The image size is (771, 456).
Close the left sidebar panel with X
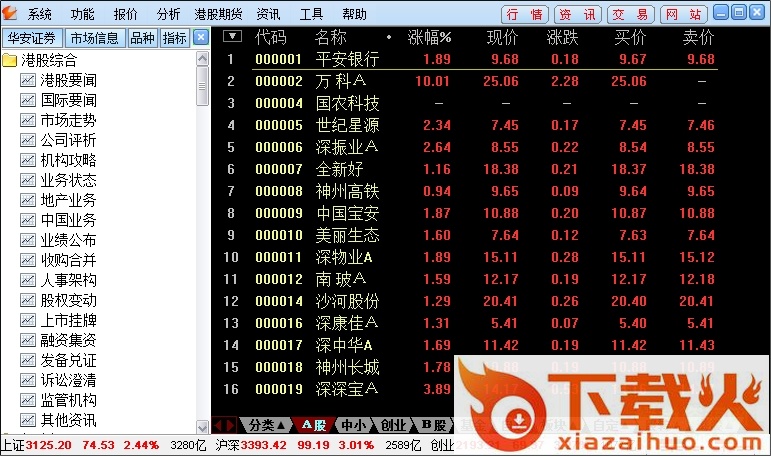click(201, 37)
